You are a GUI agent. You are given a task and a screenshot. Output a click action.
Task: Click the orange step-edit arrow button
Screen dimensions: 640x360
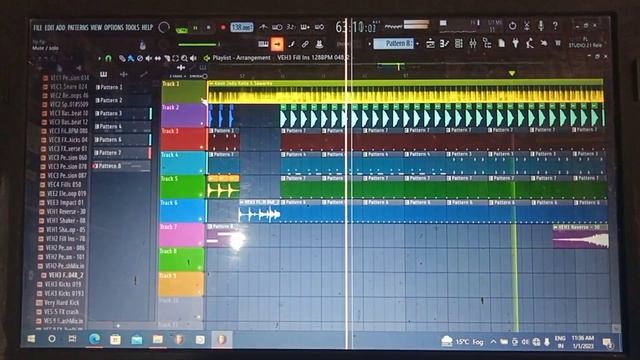[277, 44]
